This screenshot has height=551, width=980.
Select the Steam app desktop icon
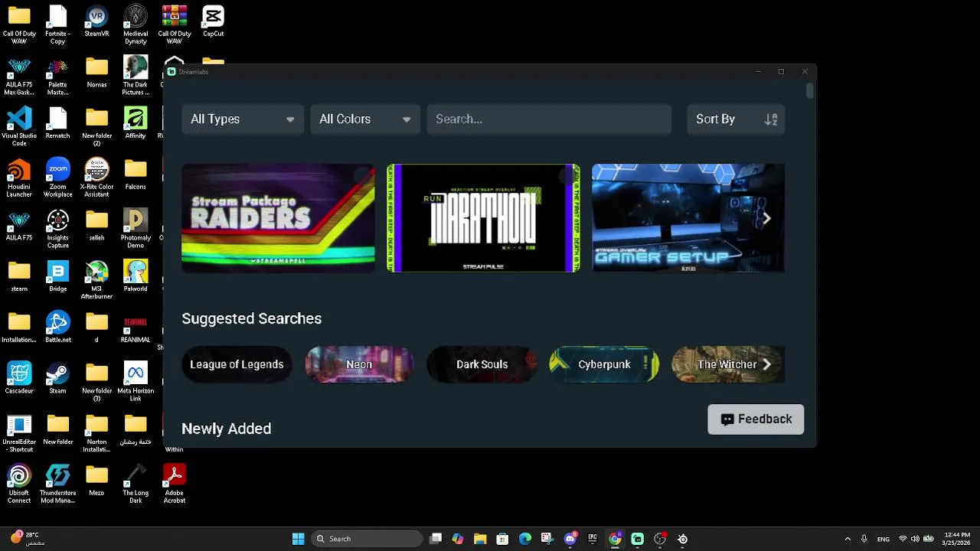pyautogui.click(x=58, y=379)
